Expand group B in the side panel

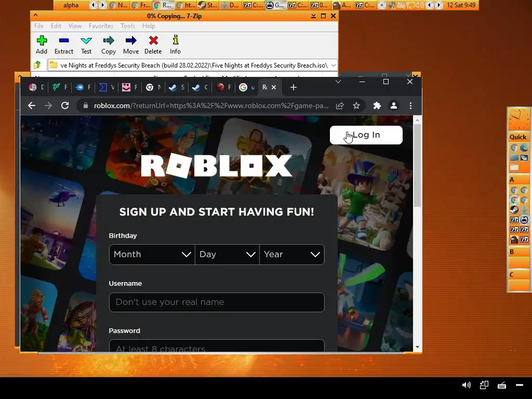coord(518,252)
